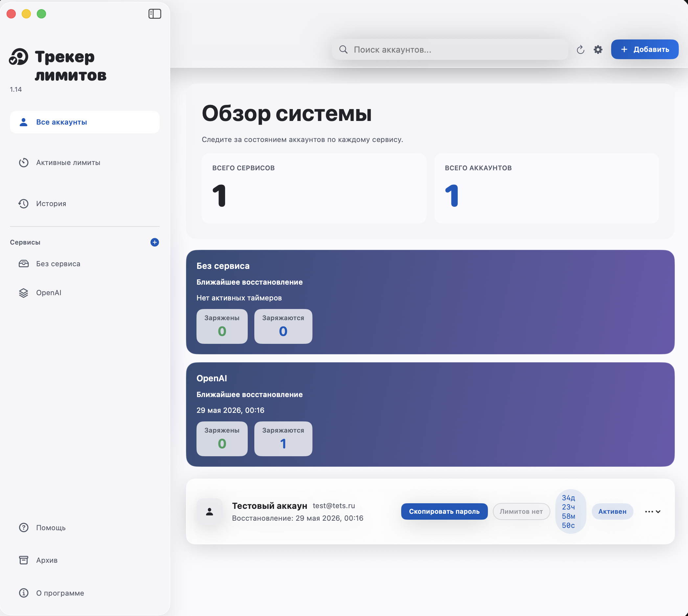Screen dimensions: 688x616
Task: Click the Лимитов нет badge
Action: [x=521, y=511]
